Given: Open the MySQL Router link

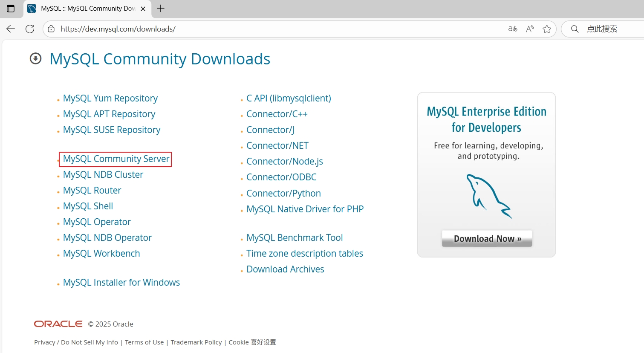Looking at the screenshot, I should tap(92, 191).
